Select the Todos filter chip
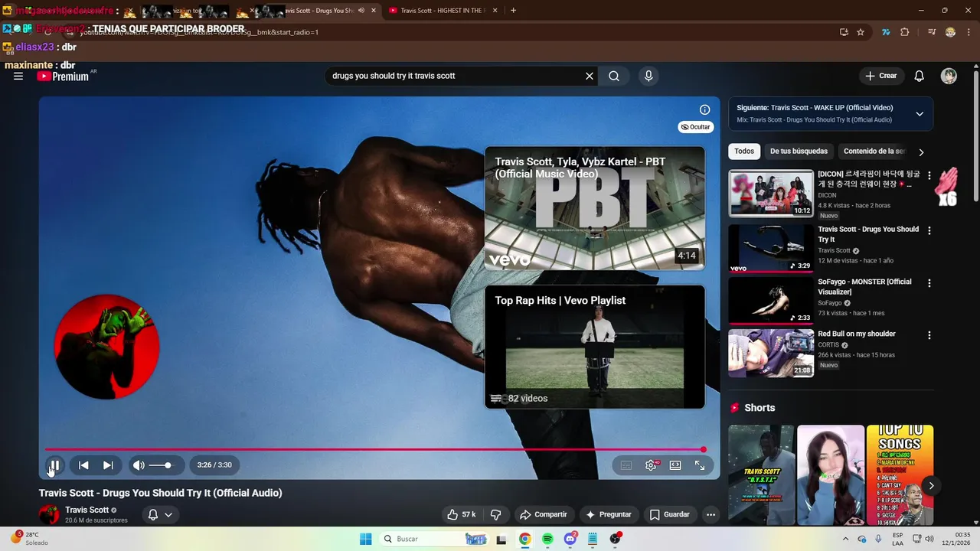980x551 pixels. click(x=744, y=152)
